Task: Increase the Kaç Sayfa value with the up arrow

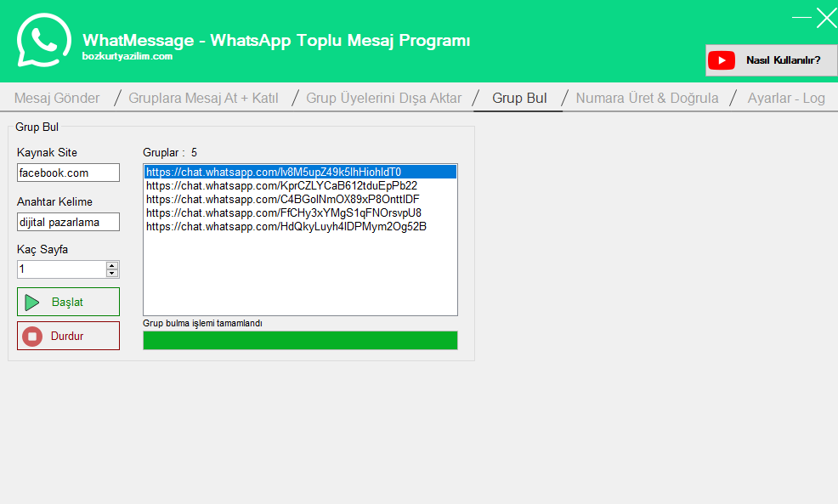Action: click(111, 266)
